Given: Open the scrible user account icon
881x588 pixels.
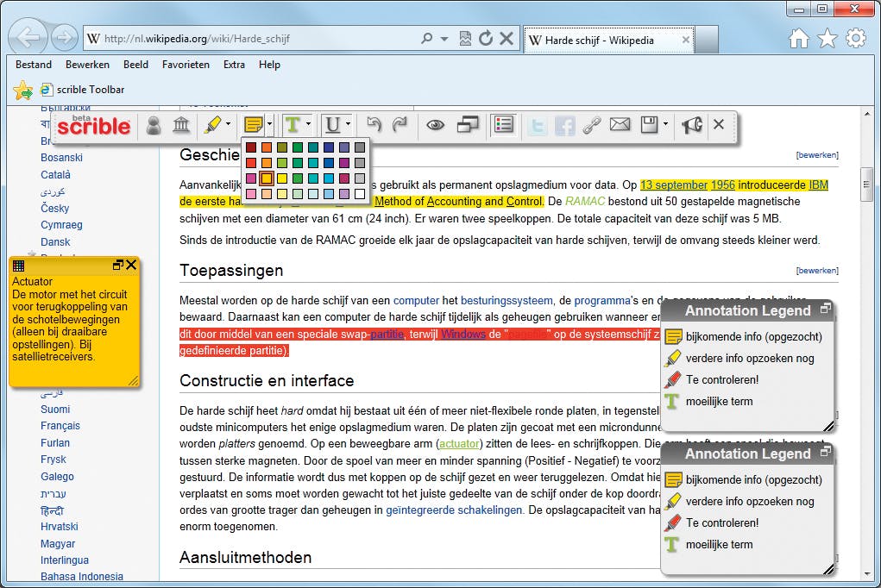Looking at the screenshot, I should tap(153, 125).
